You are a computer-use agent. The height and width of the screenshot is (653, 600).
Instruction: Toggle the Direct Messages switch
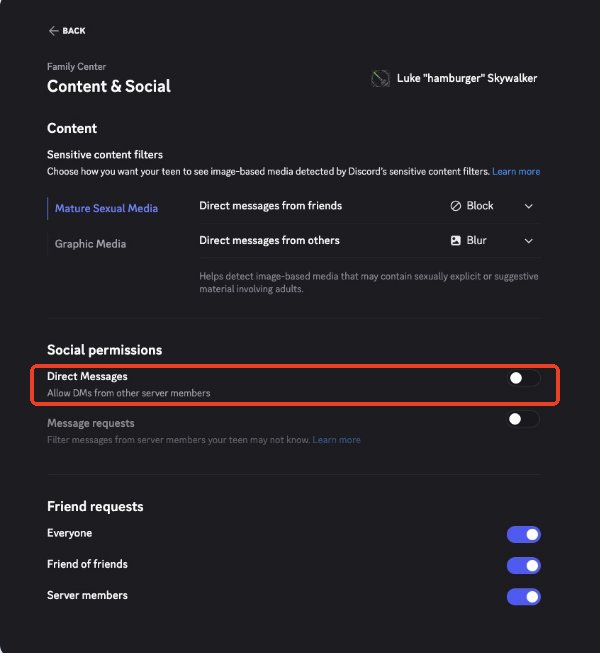click(x=523, y=378)
